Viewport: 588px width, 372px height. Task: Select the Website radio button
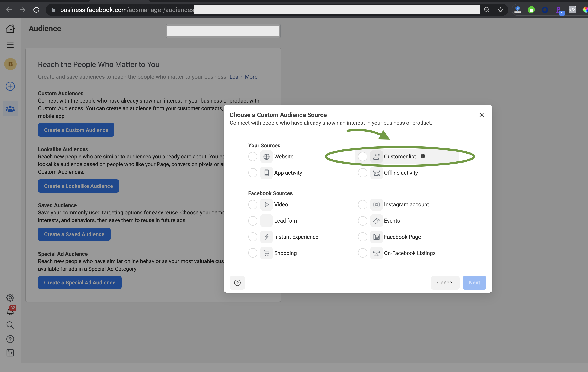coord(253,157)
